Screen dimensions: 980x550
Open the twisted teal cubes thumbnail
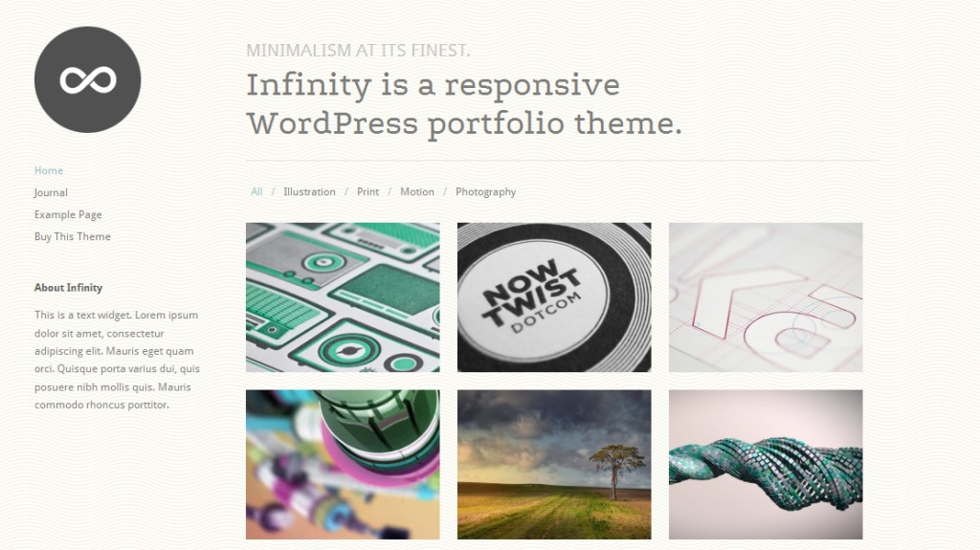tap(766, 464)
